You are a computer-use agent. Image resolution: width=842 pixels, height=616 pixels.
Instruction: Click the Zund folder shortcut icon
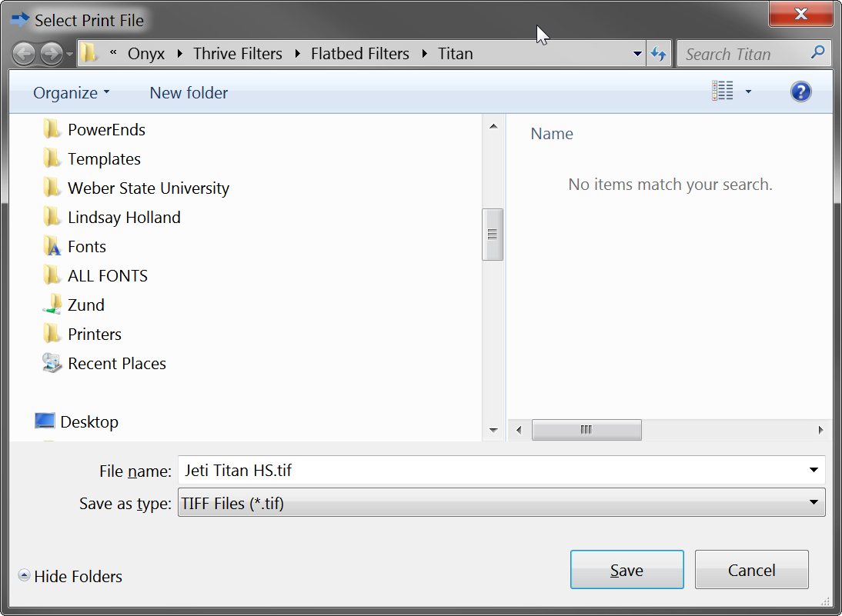(x=52, y=305)
